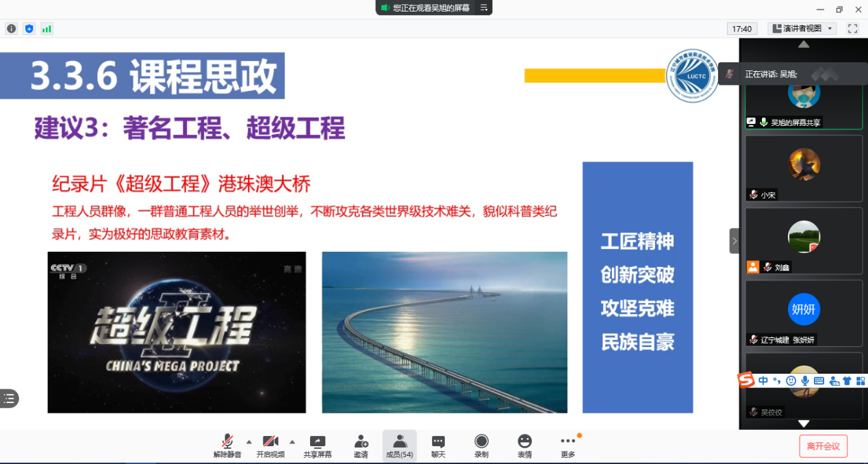This screenshot has height=464, width=868.
Task: Check the green network signal icon
Action: coord(47,29)
